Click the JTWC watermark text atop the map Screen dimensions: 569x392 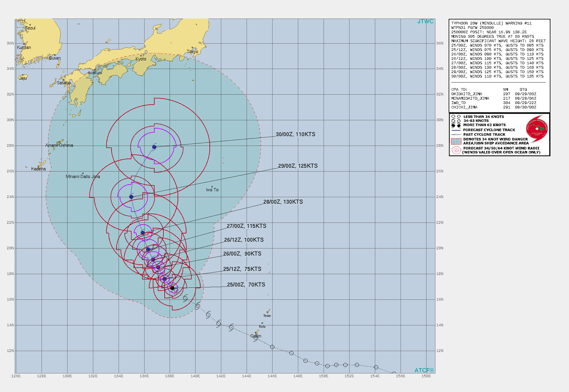click(425, 22)
